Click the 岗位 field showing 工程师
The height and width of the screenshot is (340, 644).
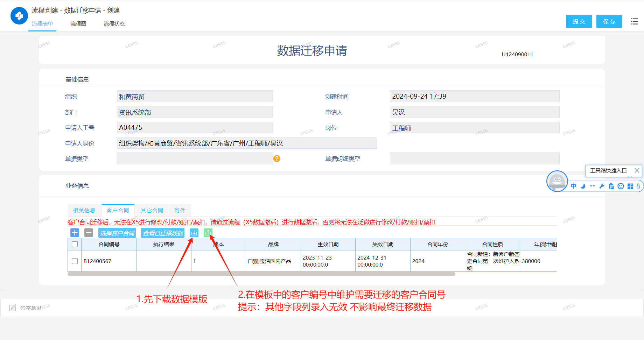[475, 128]
